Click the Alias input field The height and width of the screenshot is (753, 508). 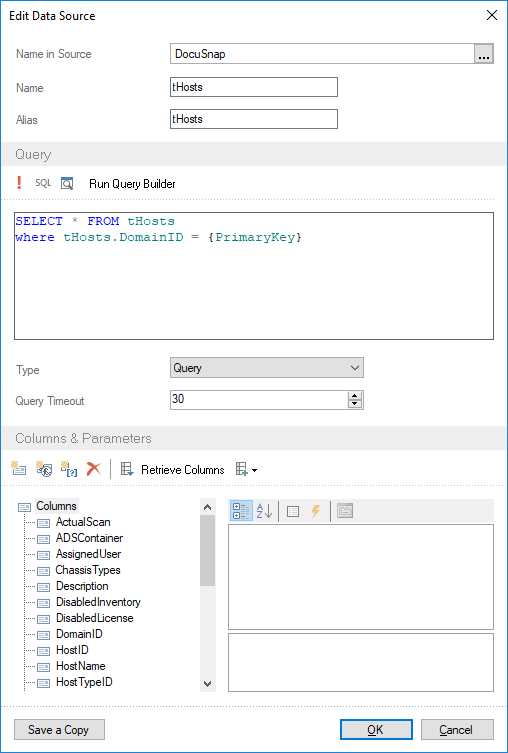click(254, 119)
